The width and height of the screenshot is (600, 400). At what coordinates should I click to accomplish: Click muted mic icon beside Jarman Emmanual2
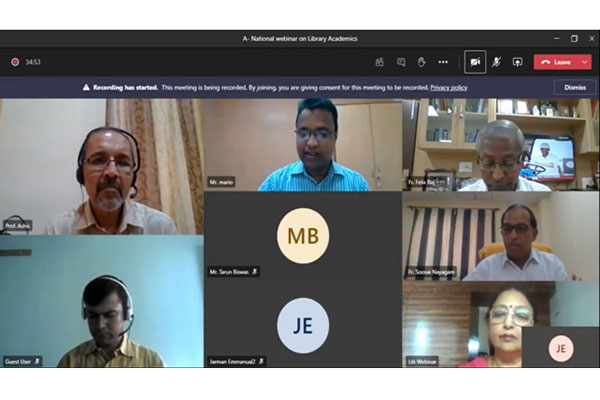pos(261,361)
